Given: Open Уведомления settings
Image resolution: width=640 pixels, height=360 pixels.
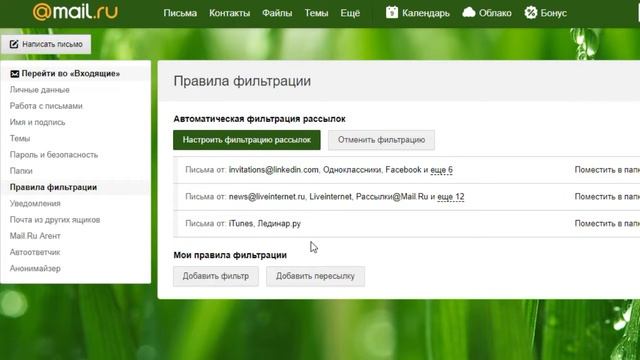Looking at the screenshot, I should [35, 204].
